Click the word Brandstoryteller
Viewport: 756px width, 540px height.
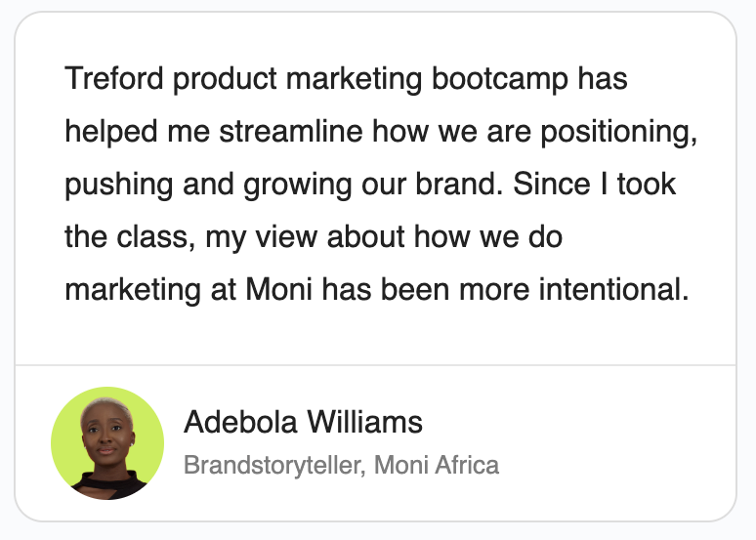pyautogui.click(x=274, y=465)
